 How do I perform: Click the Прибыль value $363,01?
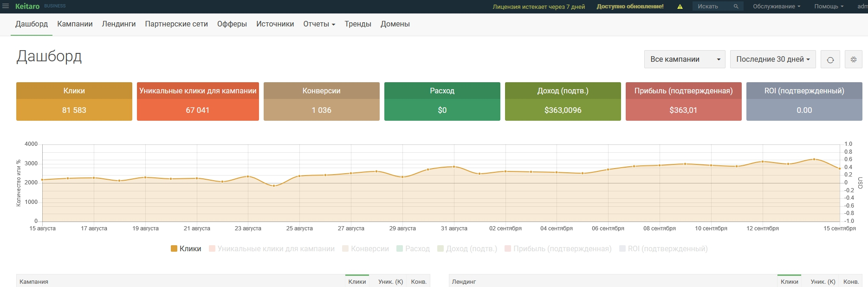683,110
